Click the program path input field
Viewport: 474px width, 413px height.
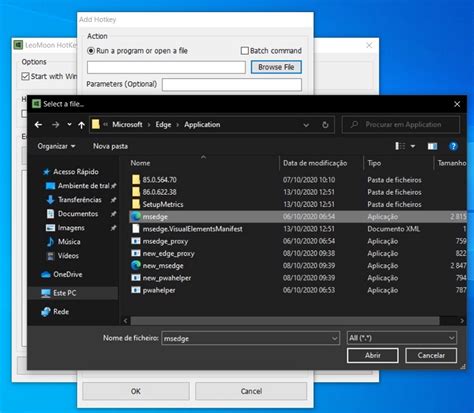(166, 67)
